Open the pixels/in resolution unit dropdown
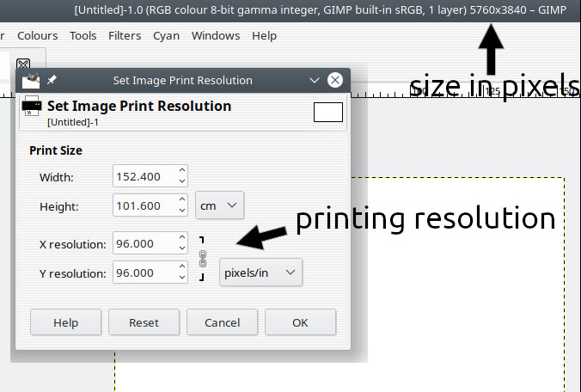 point(261,273)
